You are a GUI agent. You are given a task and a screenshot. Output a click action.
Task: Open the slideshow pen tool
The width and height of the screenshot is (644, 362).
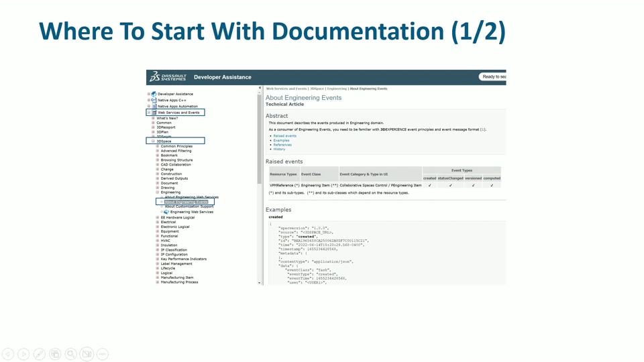point(40,354)
